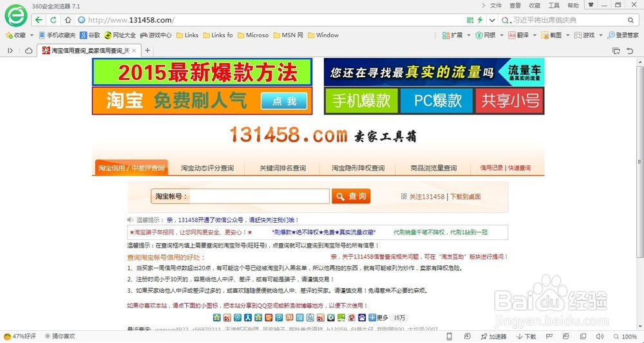Go to the home page icon
This screenshot has width=644, height=343.
[68, 20]
